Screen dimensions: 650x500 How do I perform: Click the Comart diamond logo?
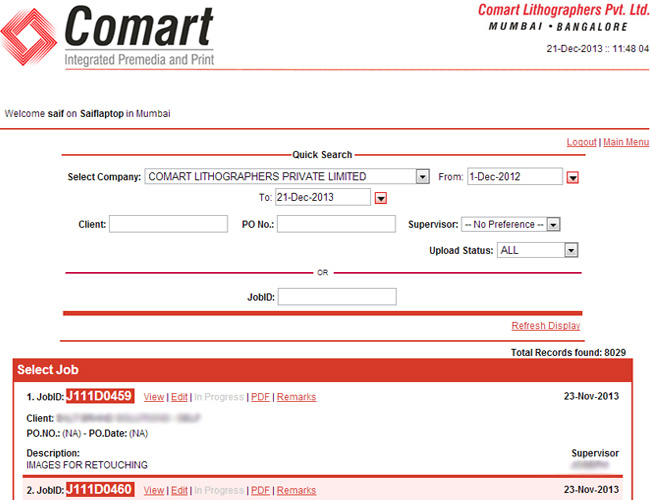coord(28,36)
